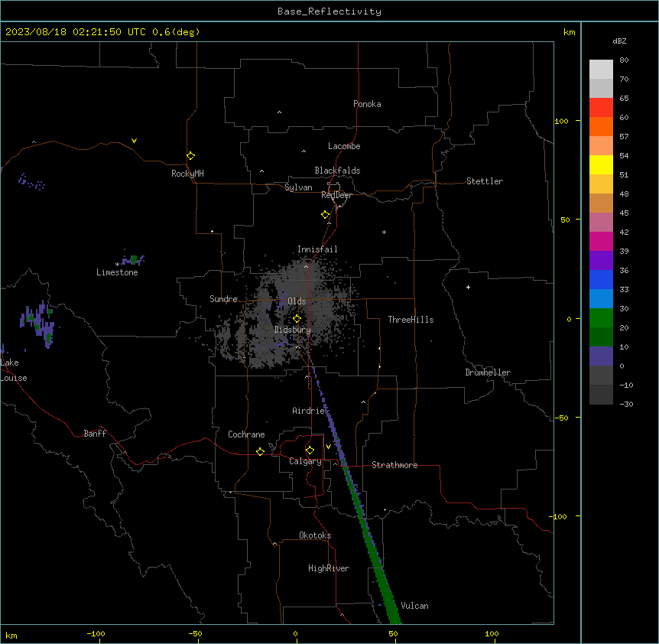Screen dimensions: 659x644
Task: Select the Okotoks label
Action: tap(315, 535)
